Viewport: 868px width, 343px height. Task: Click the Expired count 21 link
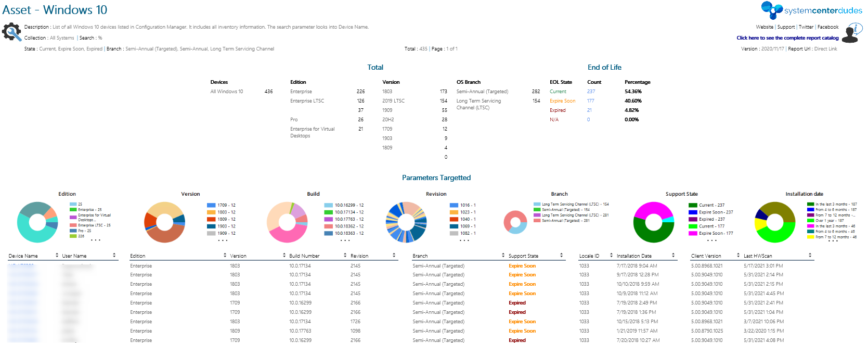[589, 110]
